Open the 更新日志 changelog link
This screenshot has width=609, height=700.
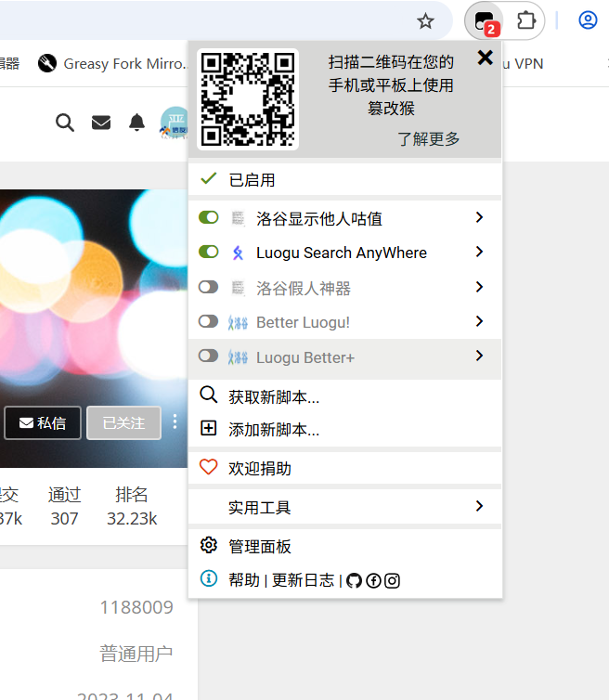pos(304,580)
